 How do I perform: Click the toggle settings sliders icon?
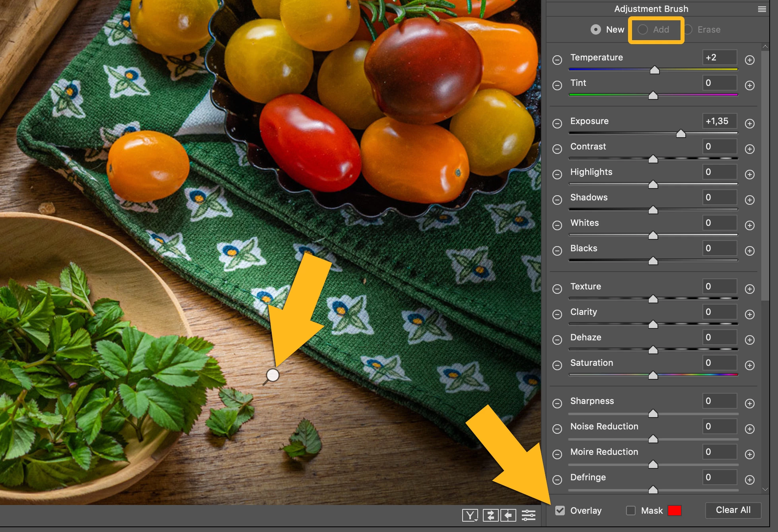click(528, 515)
